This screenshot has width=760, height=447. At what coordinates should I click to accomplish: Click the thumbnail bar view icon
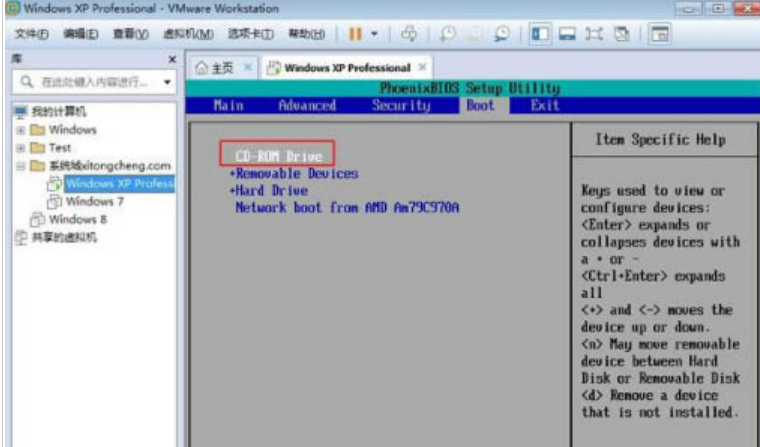[x=567, y=34]
